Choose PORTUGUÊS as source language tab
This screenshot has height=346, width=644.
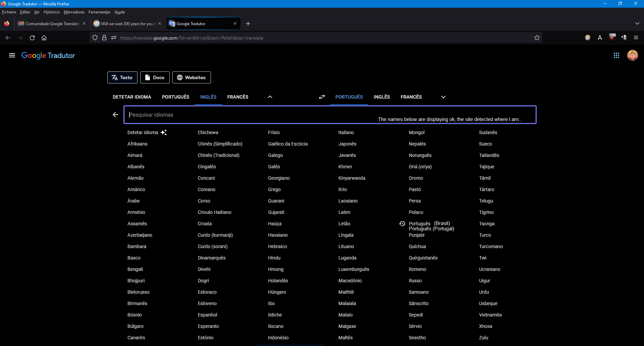click(x=176, y=97)
